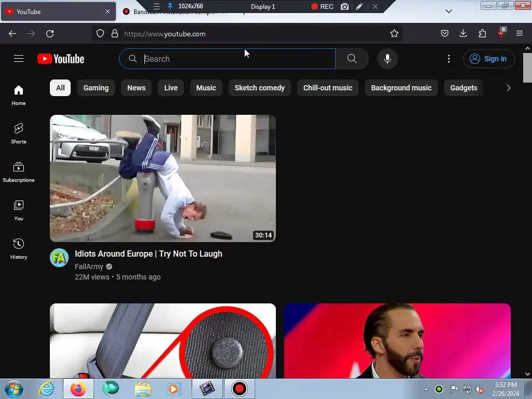Close the YouTube browser tab
Viewport: 532px width, 399px height.
pyautogui.click(x=107, y=11)
